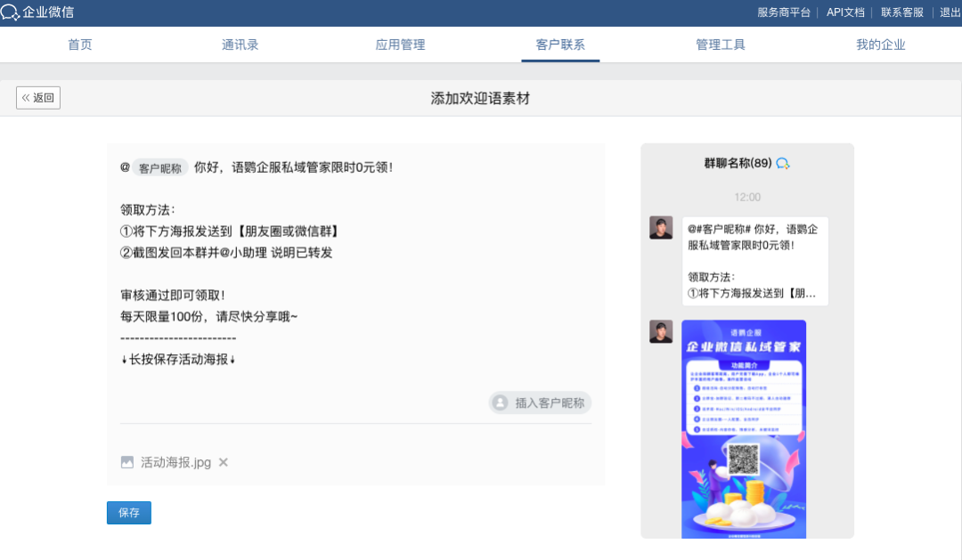962x560 pixels.
Task: Click the 企业微信 logo icon
Action: [x=10, y=12]
